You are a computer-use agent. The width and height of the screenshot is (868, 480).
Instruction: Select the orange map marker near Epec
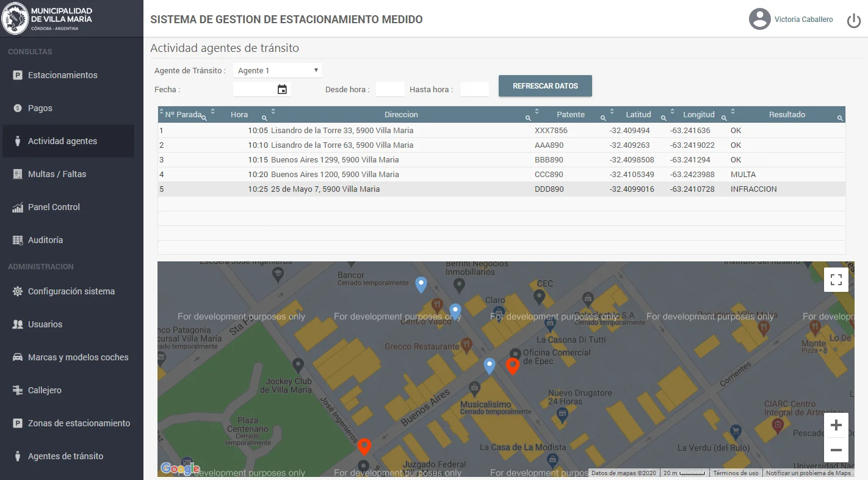click(x=513, y=366)
